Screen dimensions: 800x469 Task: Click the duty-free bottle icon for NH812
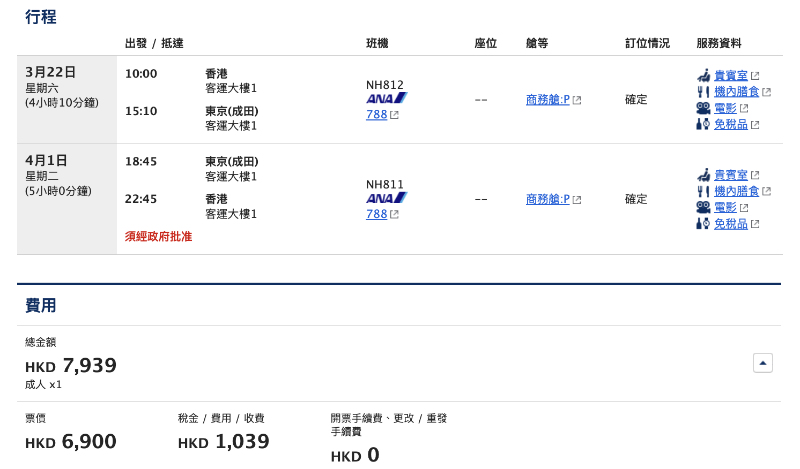pyautogui.click(x=703, y=124)
